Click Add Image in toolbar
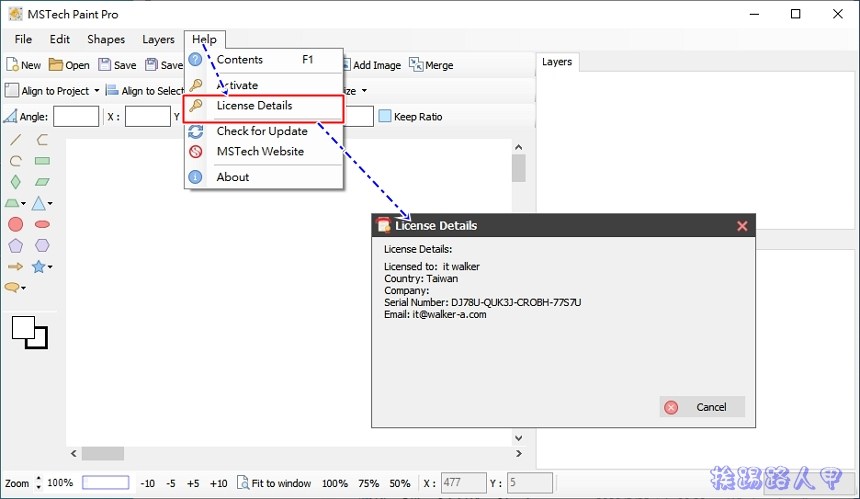The image size is (860, 499). (x=373, y=65)
